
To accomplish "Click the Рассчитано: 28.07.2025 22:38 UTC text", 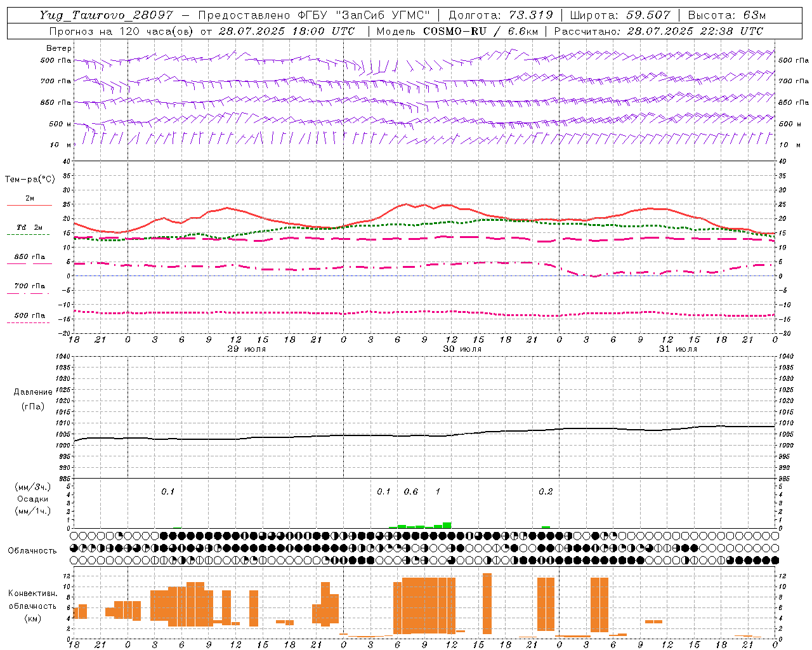I will point(659,31).
